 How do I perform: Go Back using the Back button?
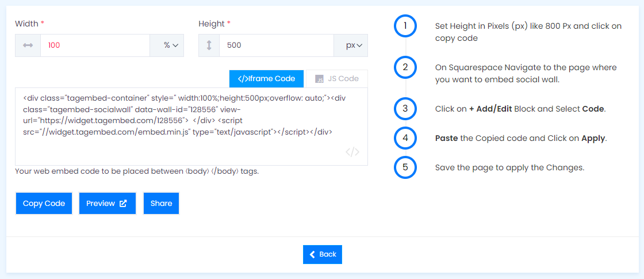[323, 254]
